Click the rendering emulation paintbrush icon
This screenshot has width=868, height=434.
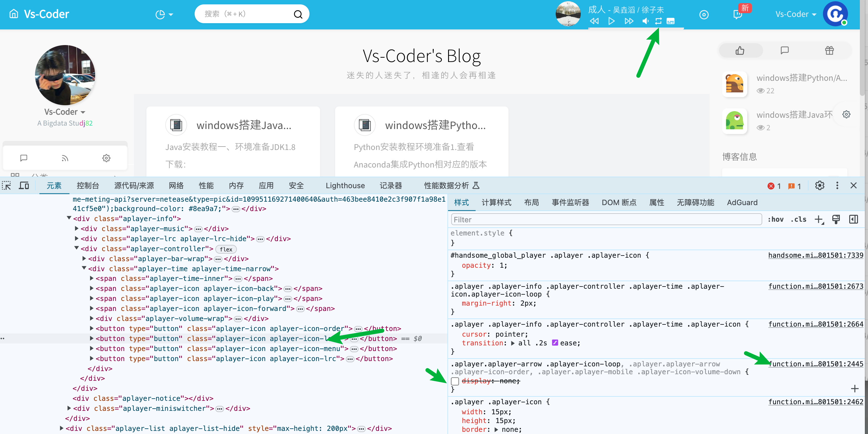pos(836,220)
